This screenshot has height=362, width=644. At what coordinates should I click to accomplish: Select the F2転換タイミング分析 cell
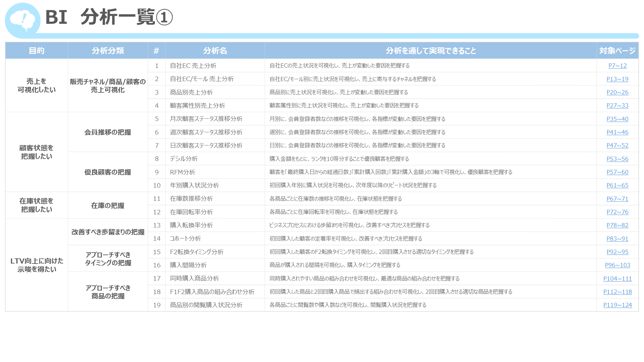tap(215, 252)
